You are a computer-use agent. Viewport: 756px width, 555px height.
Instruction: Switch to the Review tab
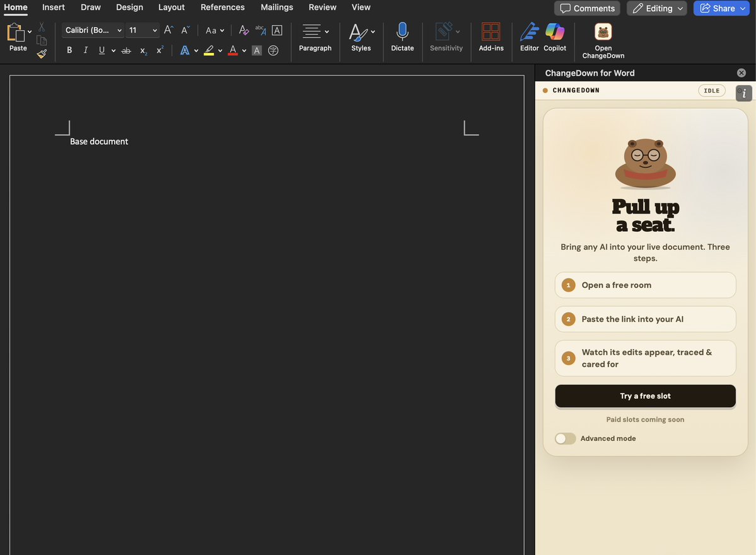pyautogui.click(x=323, y=7)
